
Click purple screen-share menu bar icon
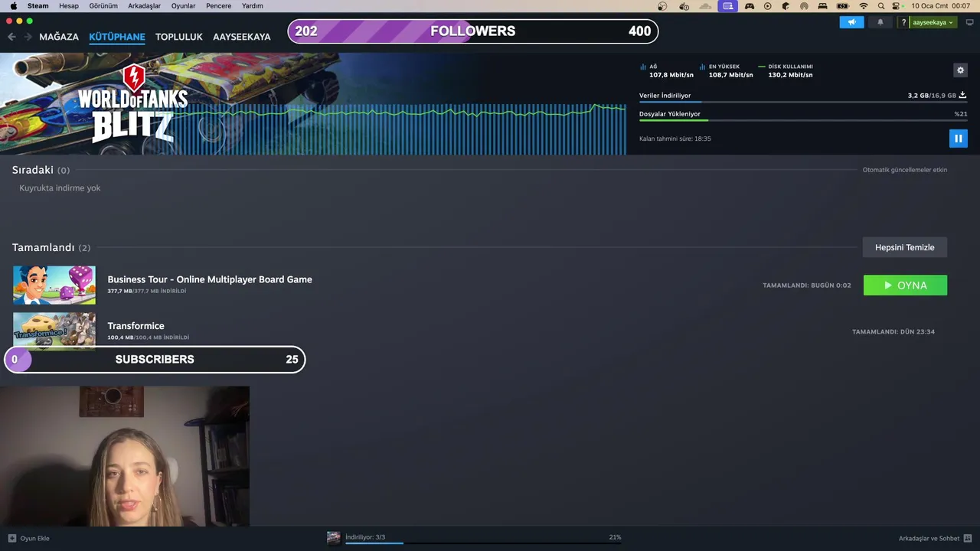pos(727,5)
